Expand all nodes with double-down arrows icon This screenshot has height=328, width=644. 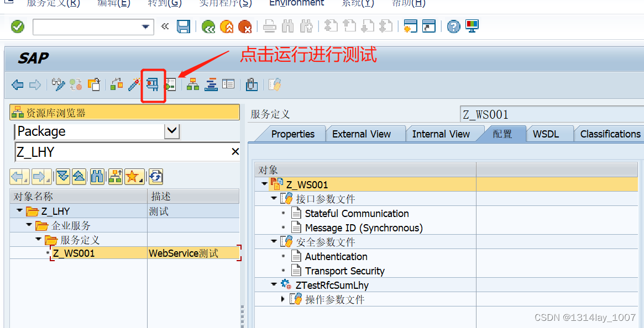click(63, 177)
